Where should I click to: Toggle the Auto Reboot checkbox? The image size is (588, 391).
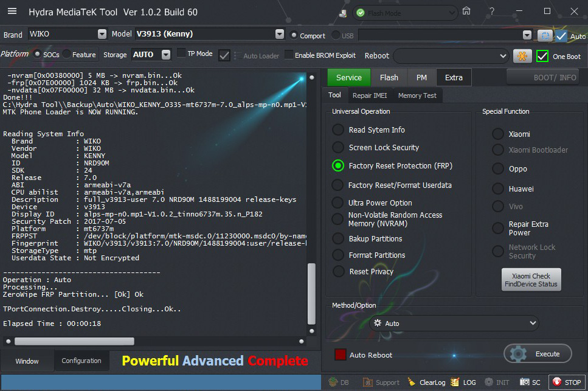(x=340, y=355)
